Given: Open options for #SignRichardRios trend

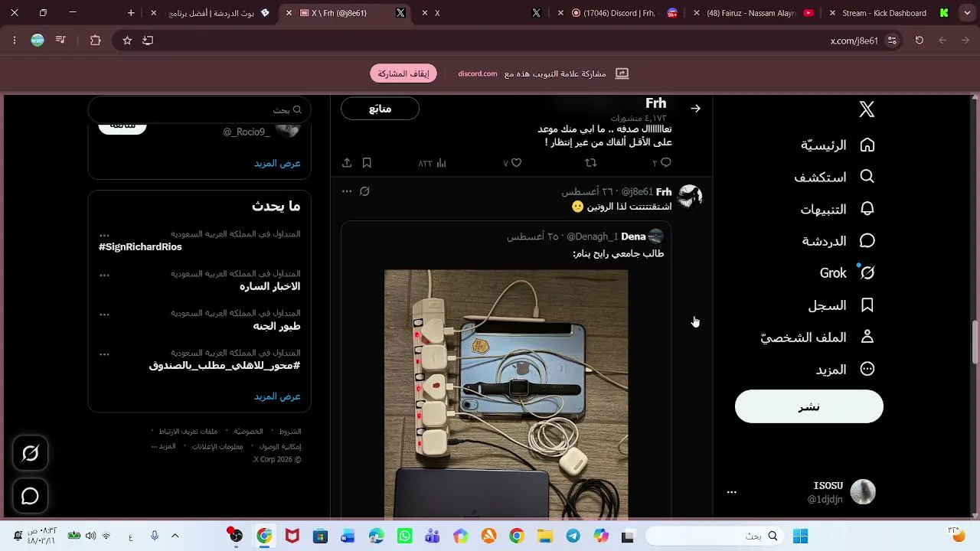Looking at the screenshot, I should point(105,235).
